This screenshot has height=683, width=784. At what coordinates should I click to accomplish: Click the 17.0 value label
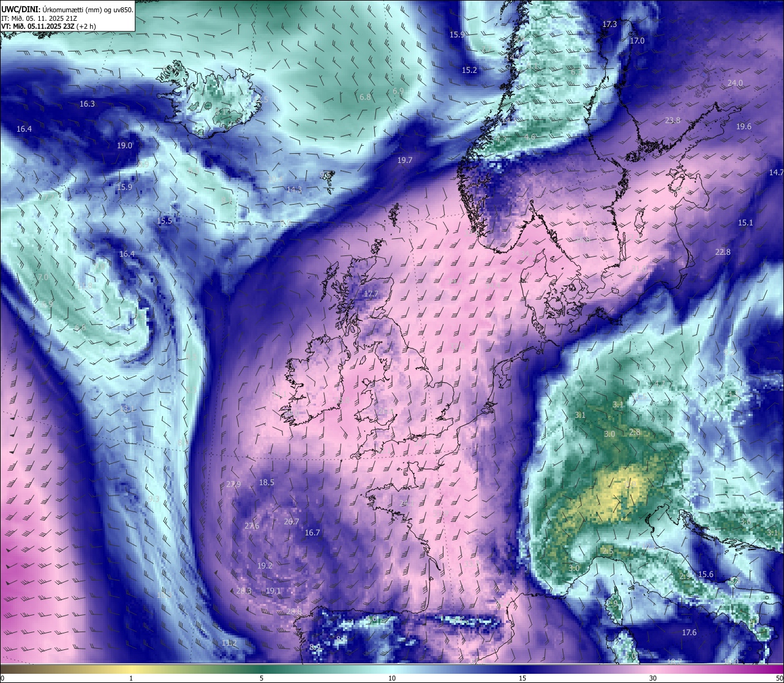pos(637,41)
